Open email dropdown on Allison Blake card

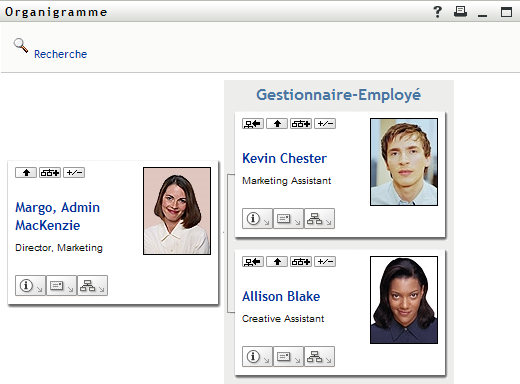[288, 357]
